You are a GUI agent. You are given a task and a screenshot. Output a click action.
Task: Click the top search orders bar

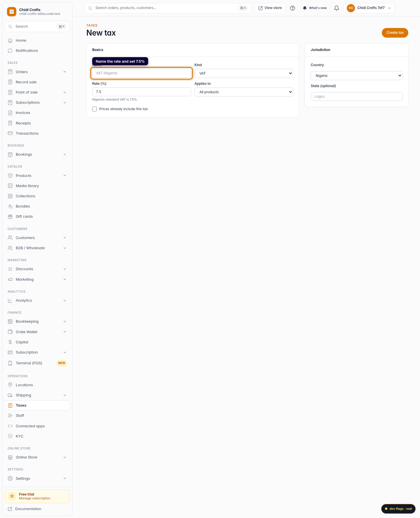168,8
